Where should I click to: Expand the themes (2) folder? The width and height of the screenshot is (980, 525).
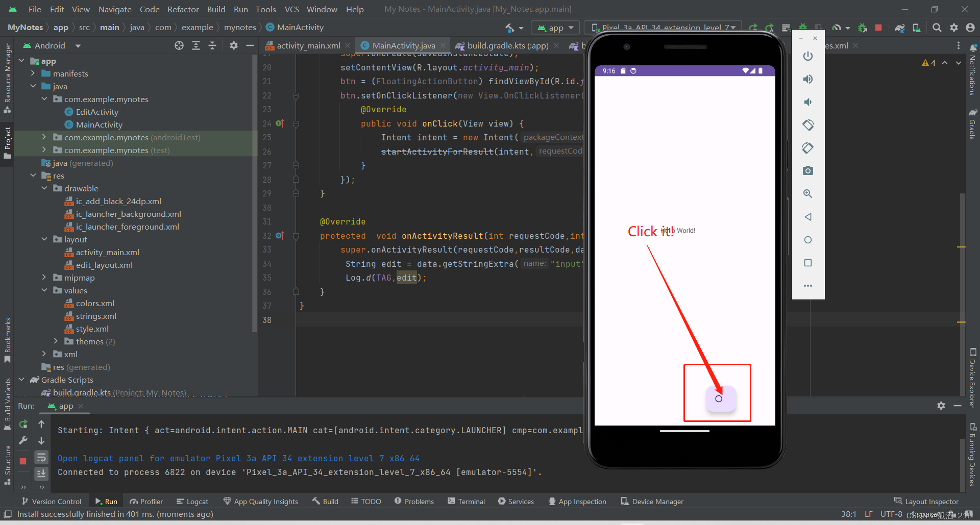(x=56, y=341)
